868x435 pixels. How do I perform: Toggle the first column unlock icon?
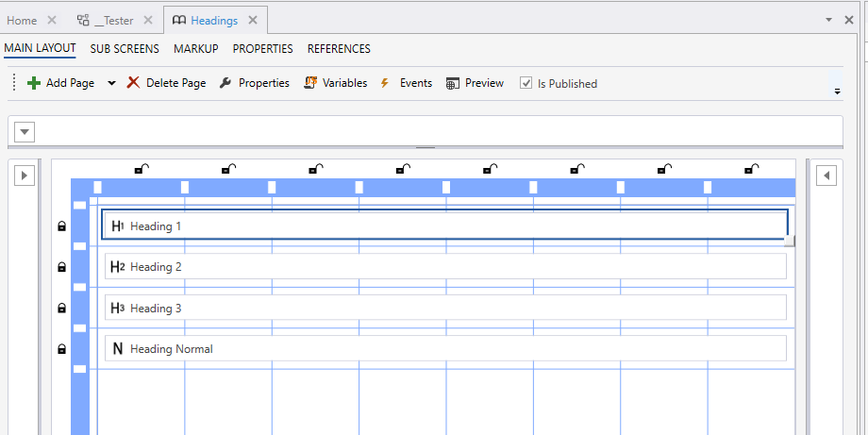click(142, 169)
